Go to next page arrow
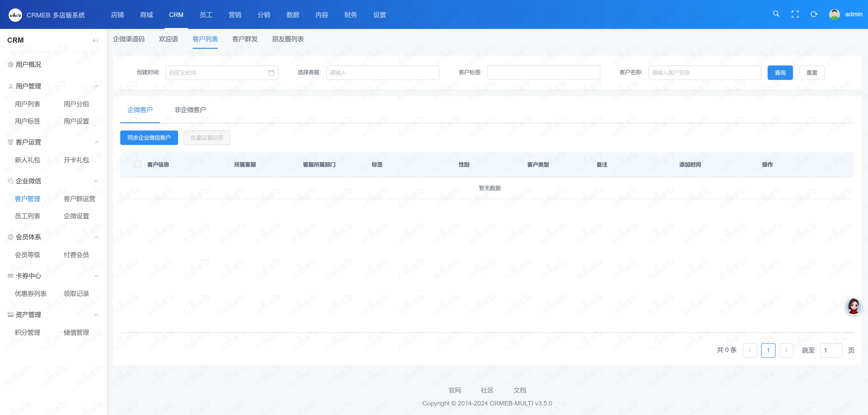The width and height of the screenshot is (868, 415). click(x=786, y=350)
